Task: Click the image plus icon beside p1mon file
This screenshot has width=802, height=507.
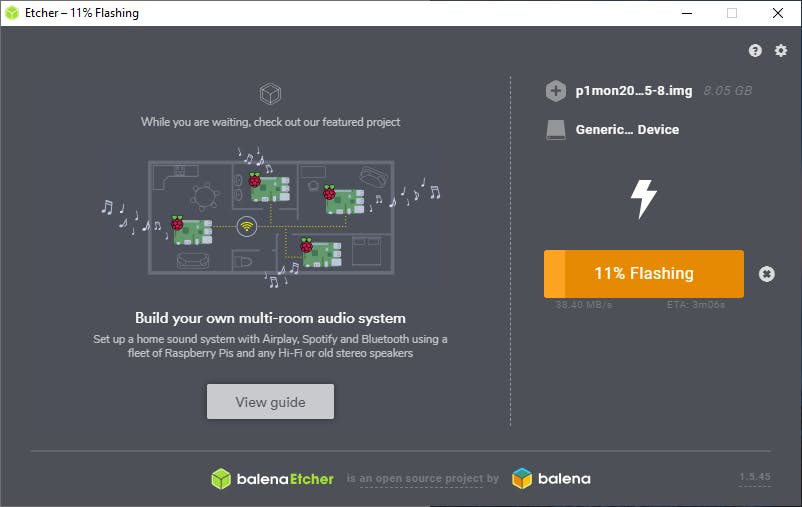Action: pyautogui.click(x=555, y=91)
